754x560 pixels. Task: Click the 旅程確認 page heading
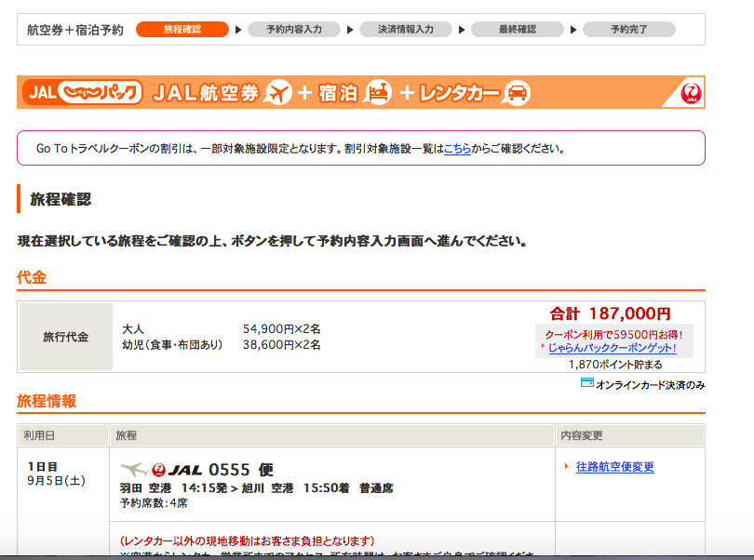[61, 199]
